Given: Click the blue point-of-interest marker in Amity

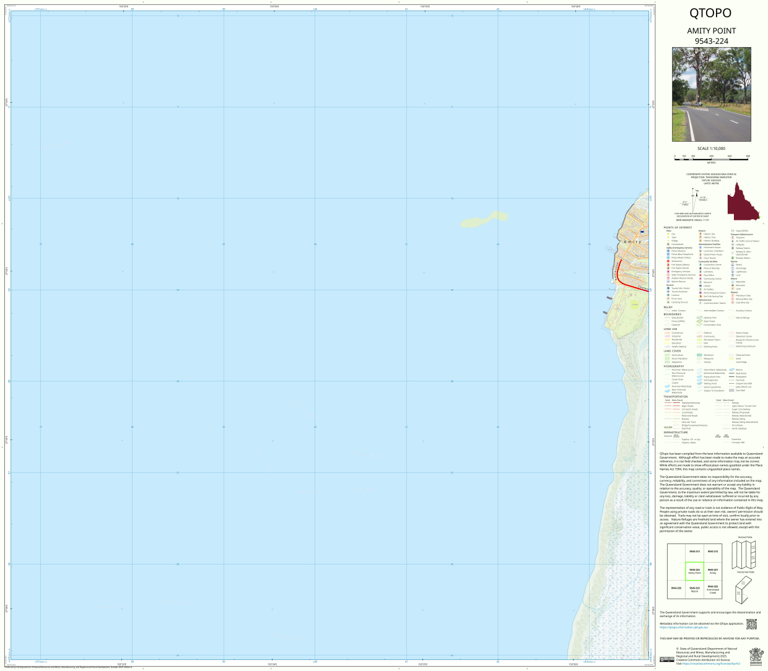Looking at the screenshot, I should pyautogui.click(x=642, y=232).
